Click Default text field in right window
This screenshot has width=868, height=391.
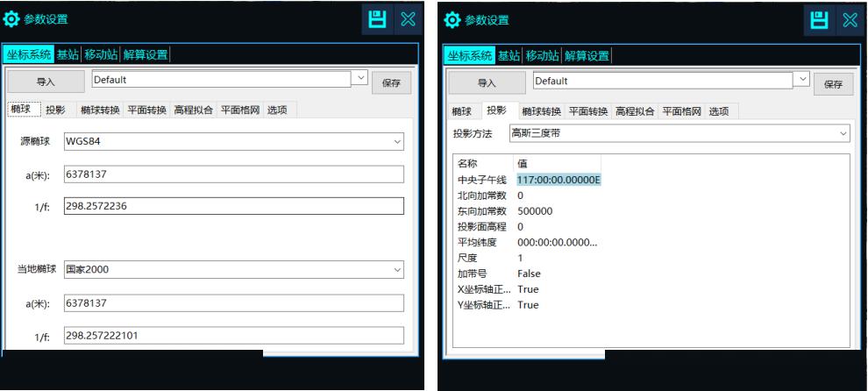coord(663,81)
